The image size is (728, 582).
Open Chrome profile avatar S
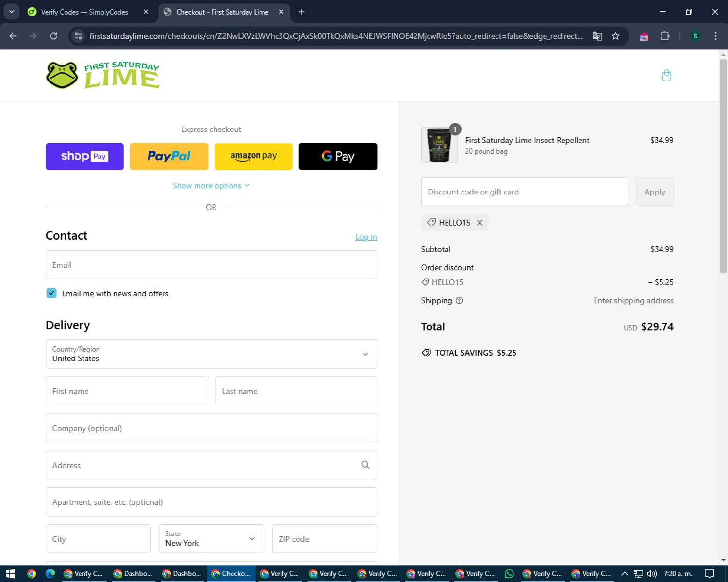tap(695, 36)
